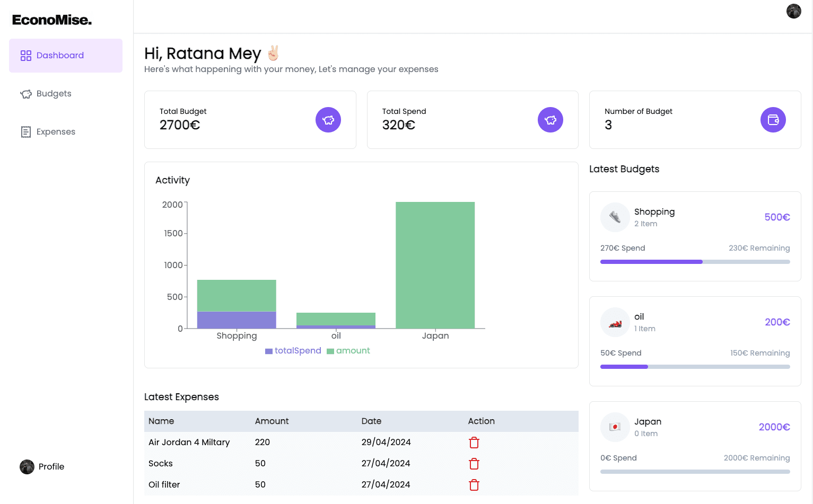Click the 270€ Spend text
813x504 pixels.
(623, 248)
